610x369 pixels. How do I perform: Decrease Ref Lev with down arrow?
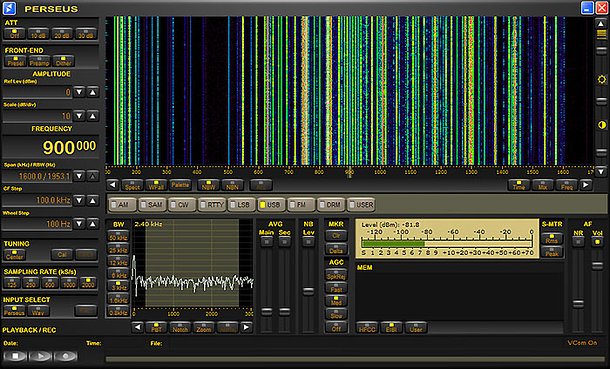[x=79, y=92]
